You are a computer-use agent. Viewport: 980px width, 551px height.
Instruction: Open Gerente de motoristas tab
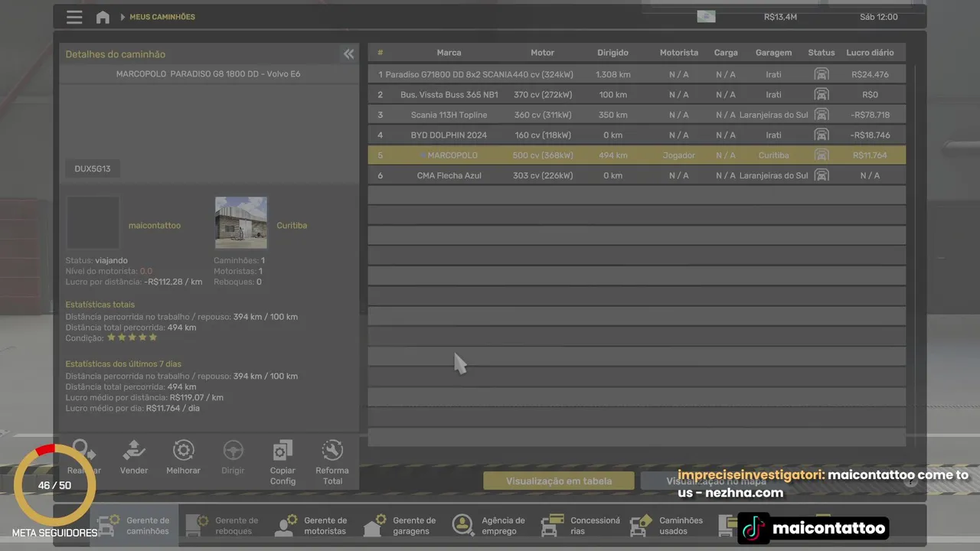312,525
